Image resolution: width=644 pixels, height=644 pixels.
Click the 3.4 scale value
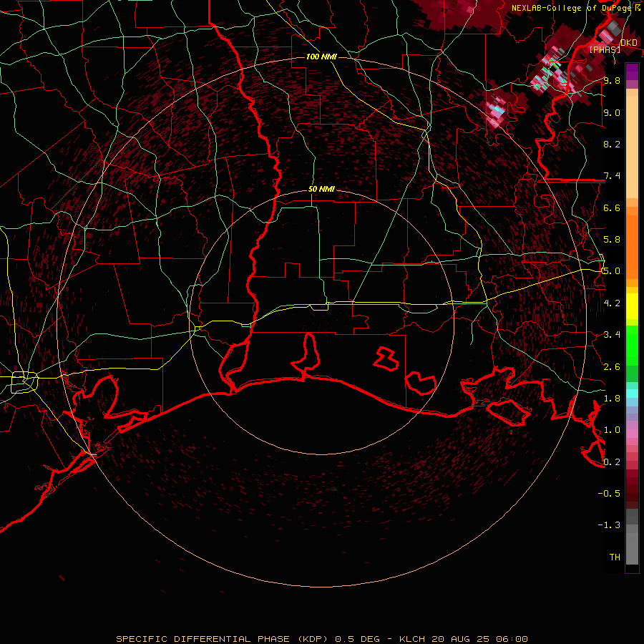(612, 335)
